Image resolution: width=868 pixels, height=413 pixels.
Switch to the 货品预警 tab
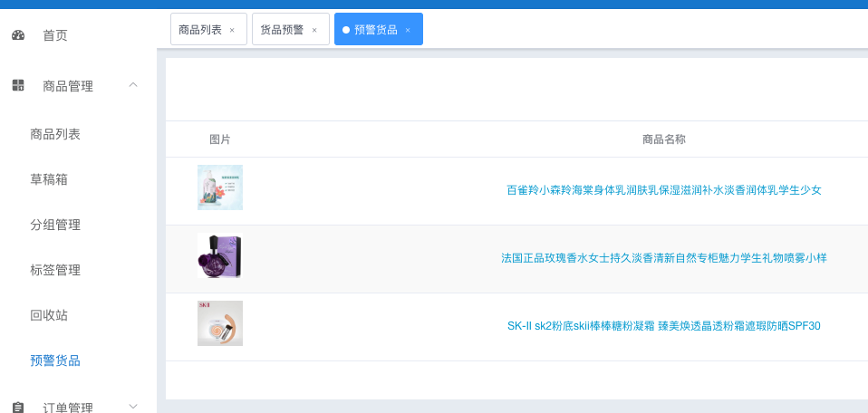[x=282, y=30]
